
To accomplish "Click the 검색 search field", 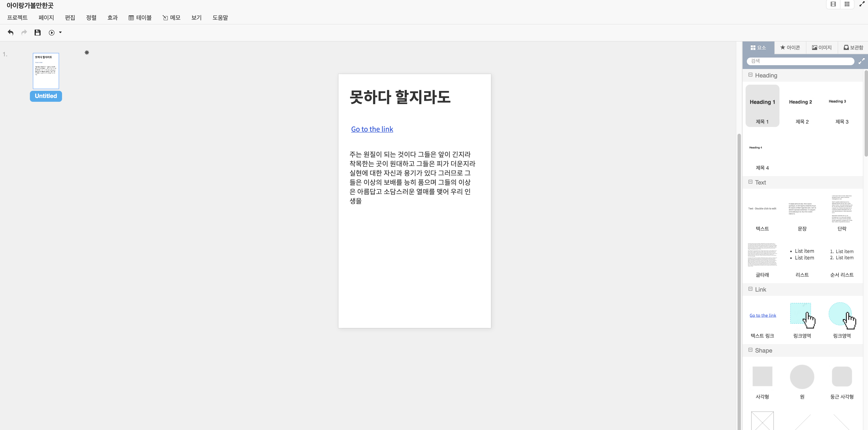I will coord(800,61).
